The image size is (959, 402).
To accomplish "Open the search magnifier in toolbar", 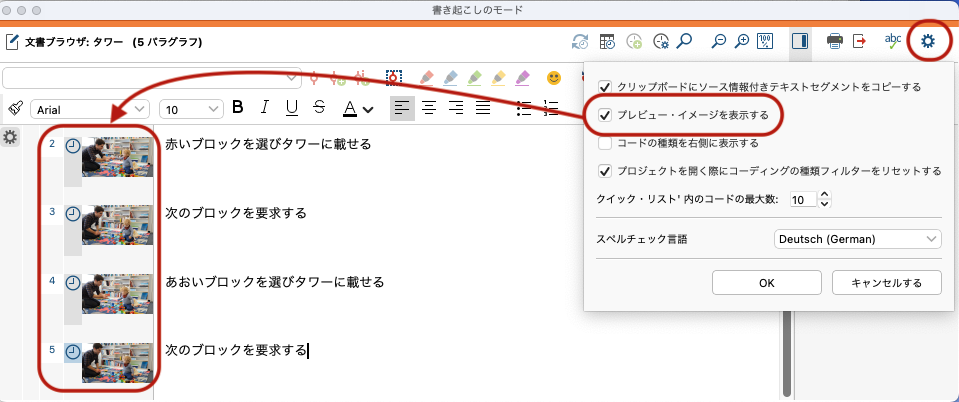I will coord(685,42).
